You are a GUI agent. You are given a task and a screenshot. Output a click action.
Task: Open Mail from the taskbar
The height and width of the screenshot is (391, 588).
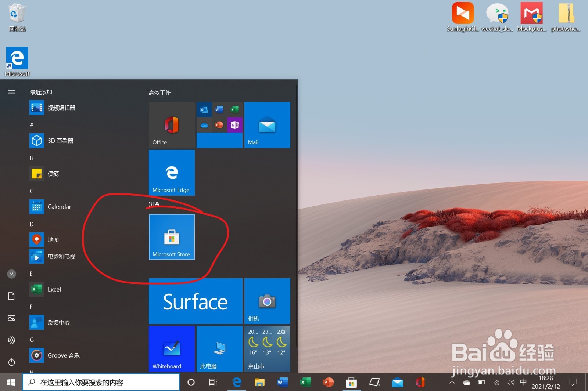[x=397, y=382]
